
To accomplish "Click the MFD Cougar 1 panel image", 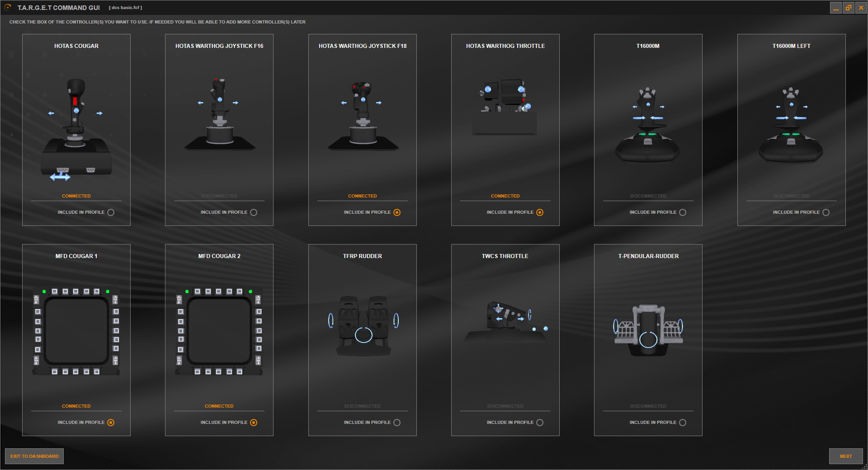I will coord(76,331).
